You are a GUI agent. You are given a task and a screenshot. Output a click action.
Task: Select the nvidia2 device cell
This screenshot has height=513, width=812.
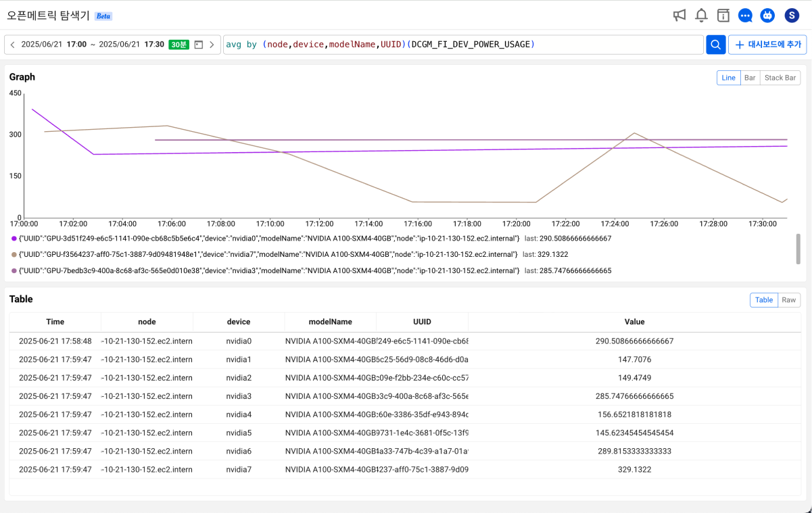point(239,378)
